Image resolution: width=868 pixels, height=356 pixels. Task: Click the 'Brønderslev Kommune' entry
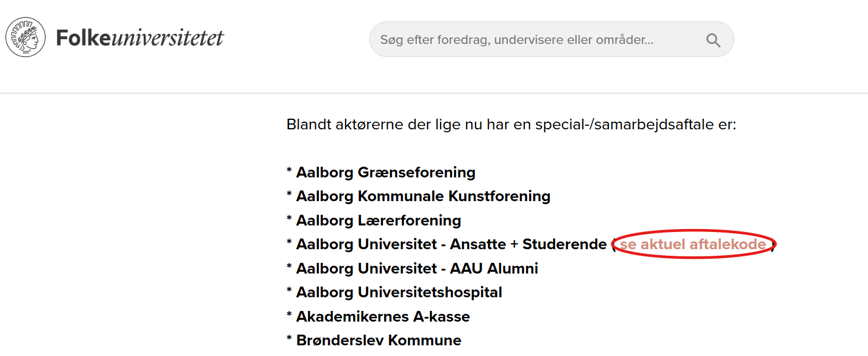pyautogui.click(x=378, y=341)
